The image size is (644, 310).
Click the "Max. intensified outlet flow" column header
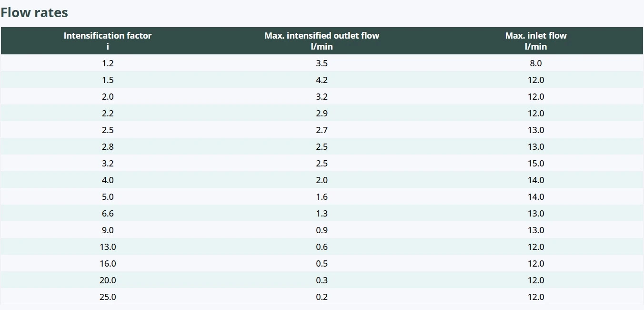click(x=322, y=36)
